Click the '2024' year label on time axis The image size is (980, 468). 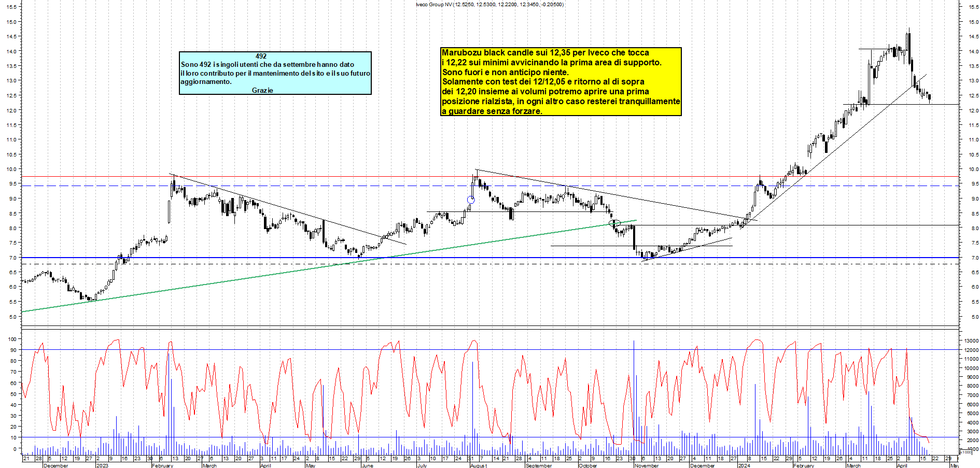744,465
